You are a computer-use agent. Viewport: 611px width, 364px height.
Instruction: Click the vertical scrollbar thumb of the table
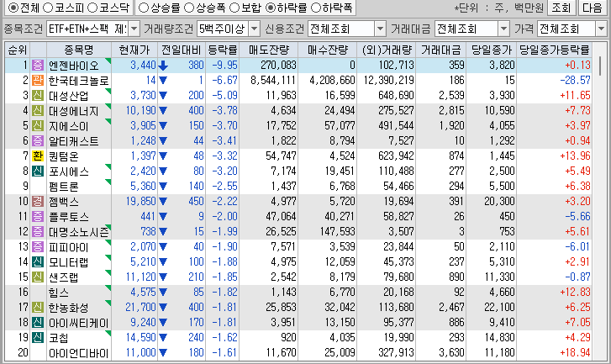point(600,66)
